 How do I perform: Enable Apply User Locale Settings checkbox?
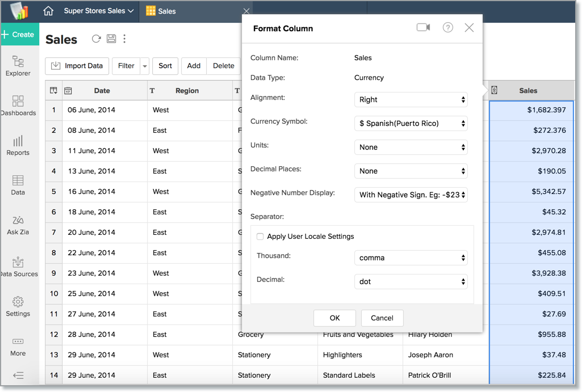coord(260,237)
